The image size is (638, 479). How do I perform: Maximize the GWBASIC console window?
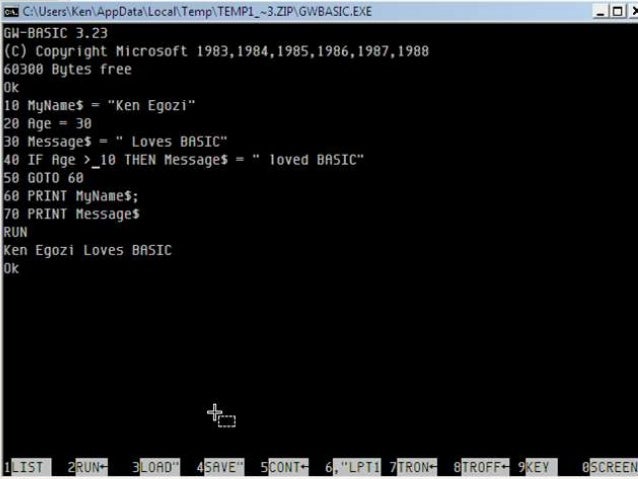(x=617, y=12)
